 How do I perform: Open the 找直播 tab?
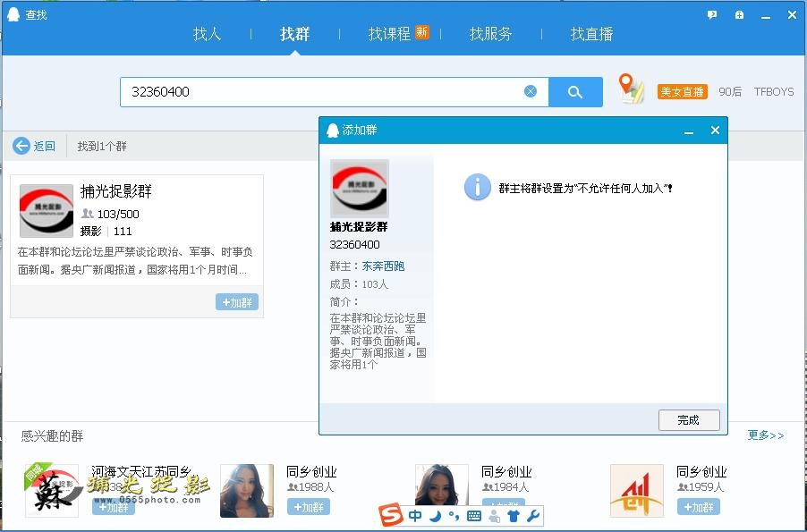tap(591, 34)
